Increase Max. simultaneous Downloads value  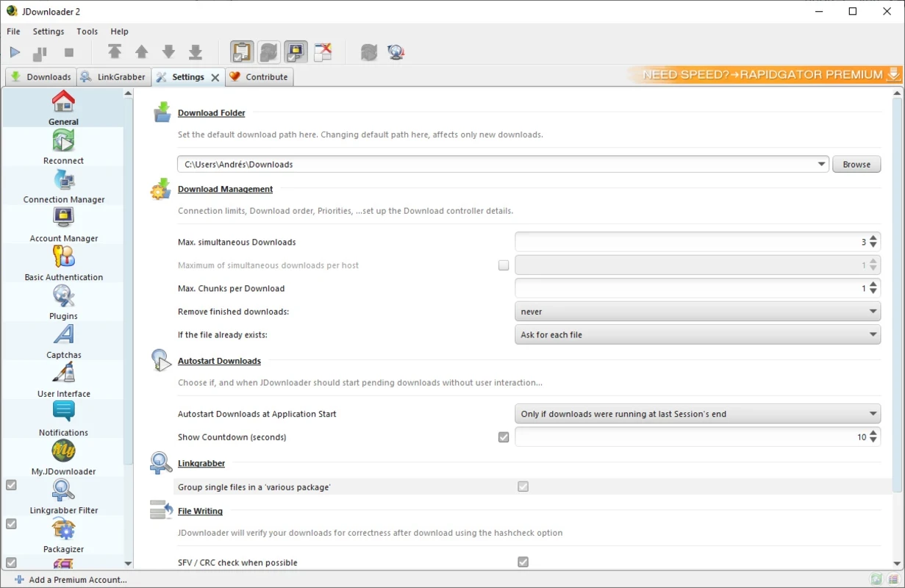873,238
